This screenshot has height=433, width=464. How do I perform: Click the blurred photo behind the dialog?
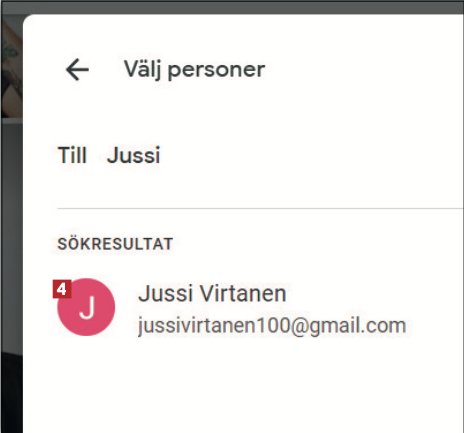(x=11, y=67)
